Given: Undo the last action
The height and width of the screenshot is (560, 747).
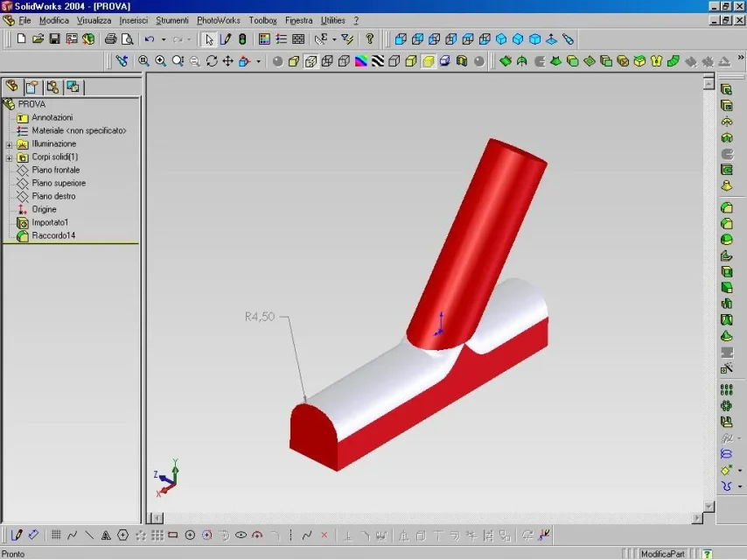Looking at the screenshot, I should 150,38.
